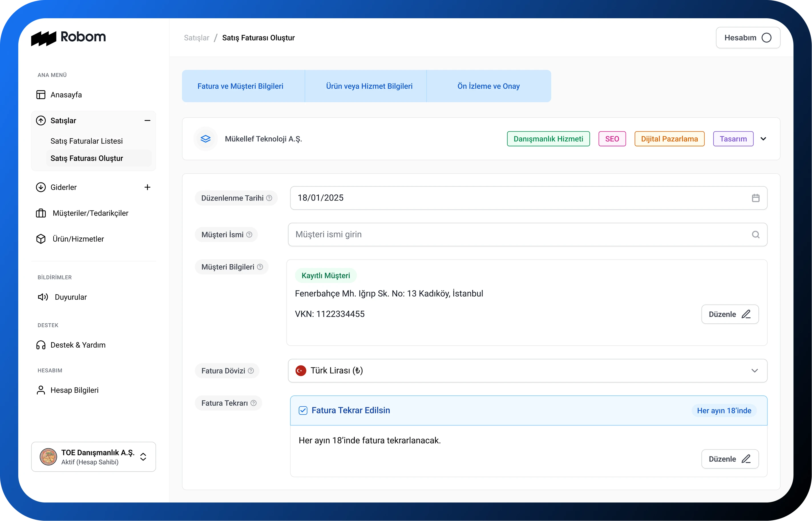Expand the Giderler menu with plus
812x521 pixels.
tap(147, 187)
